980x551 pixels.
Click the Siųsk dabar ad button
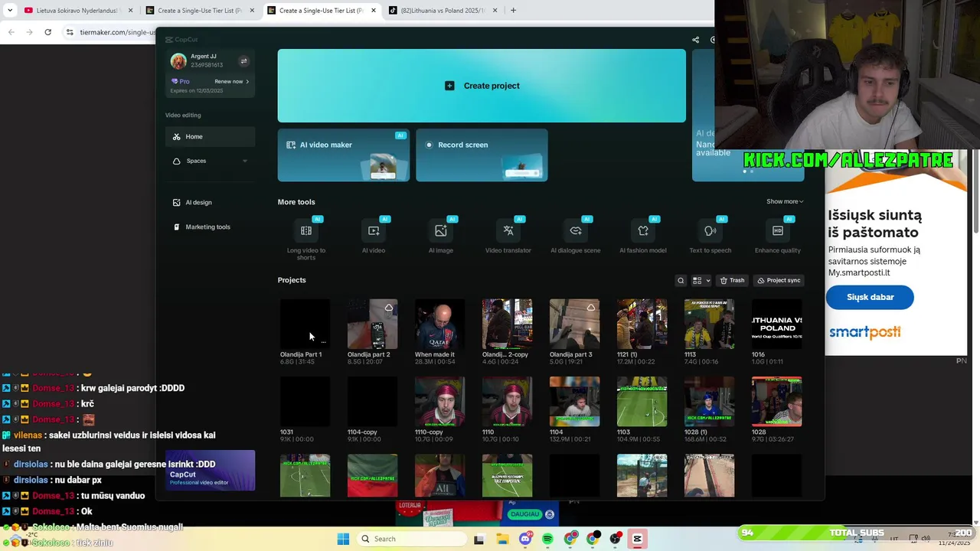click(x=870, y=297)
